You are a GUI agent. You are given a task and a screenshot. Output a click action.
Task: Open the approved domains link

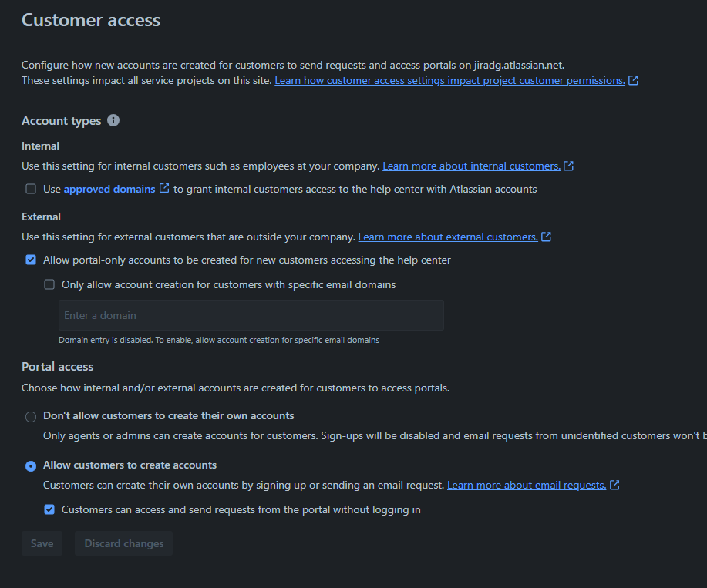(109, 189)
